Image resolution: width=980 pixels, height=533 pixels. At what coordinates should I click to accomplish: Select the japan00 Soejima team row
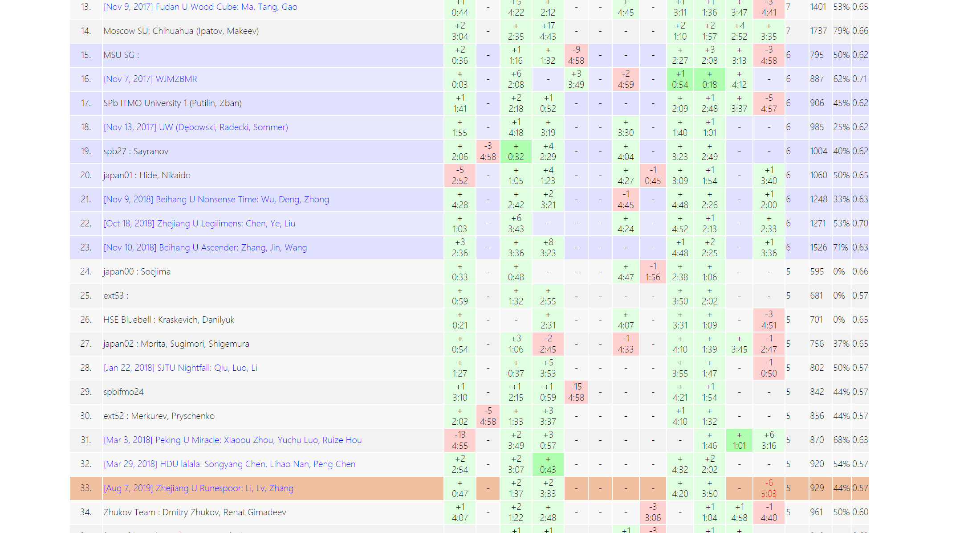pos(137,272)
